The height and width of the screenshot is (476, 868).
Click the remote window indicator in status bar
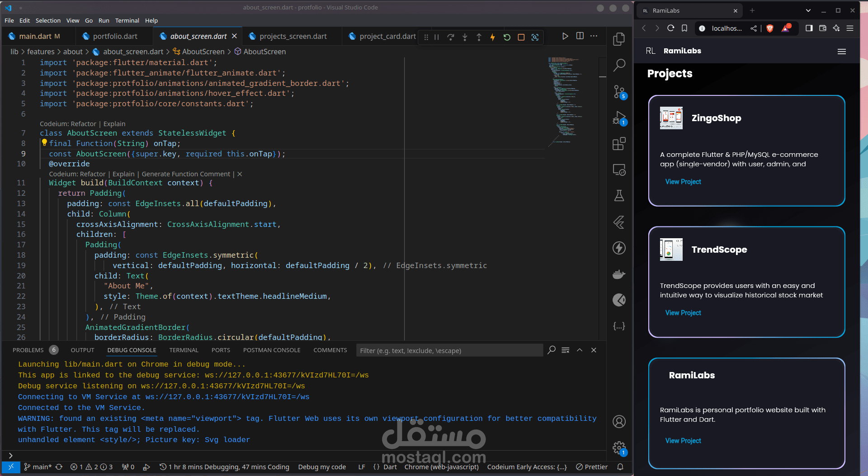pos(11,467)
